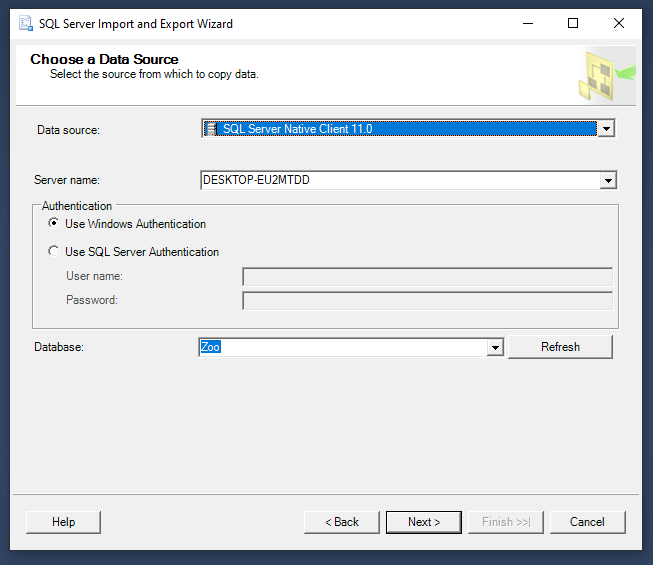Go back with the < Back button
The width and height of the screenshot is (653, 565).
341,522
